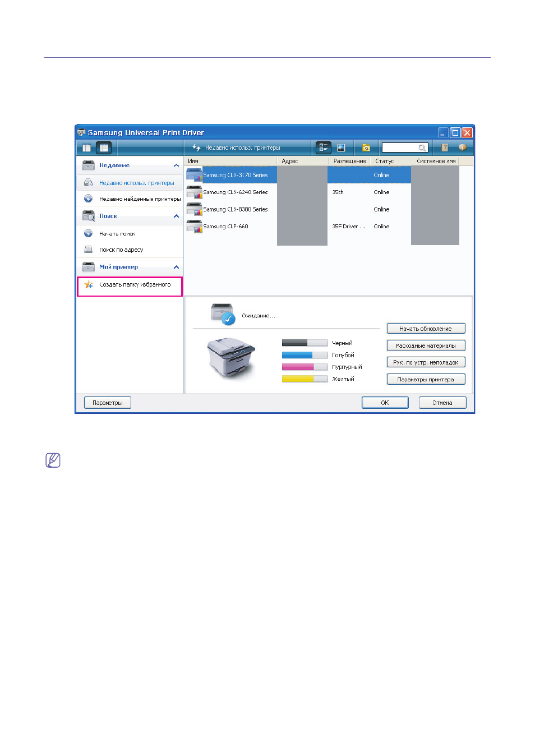Click the Желтый toner level bar
The image size is (535, 756).
tap(305, 379)
